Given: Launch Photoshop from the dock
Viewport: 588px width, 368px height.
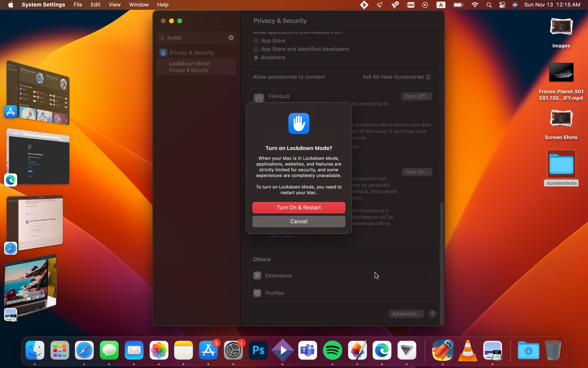Looking at the screenshot, I should point(258,350).
